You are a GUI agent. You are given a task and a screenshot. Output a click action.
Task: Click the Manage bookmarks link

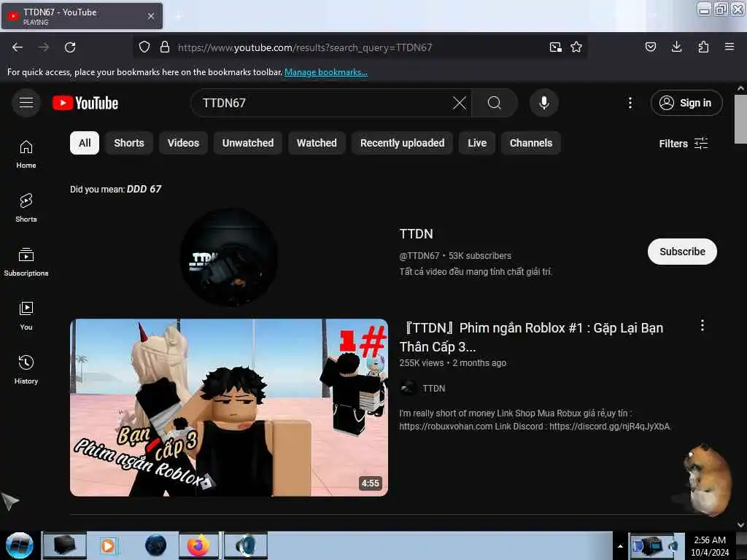326,72
